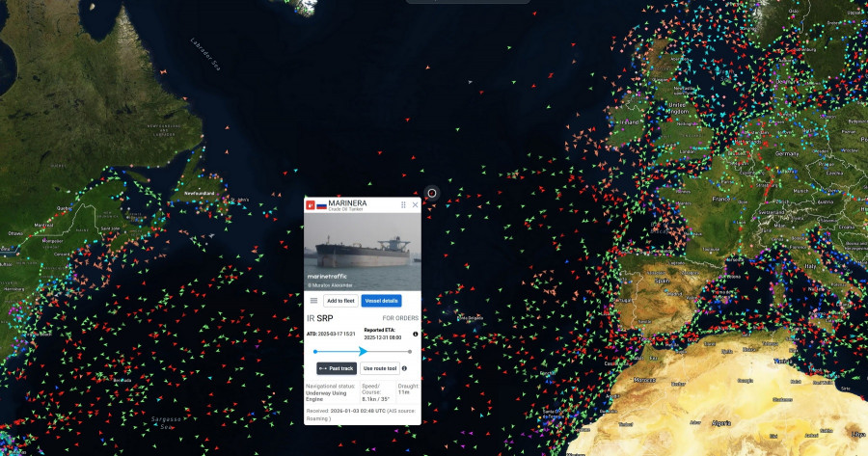The image size is (868, 456).
Task: Click the circled selected vessel marker on map
Action: [432, 193]
